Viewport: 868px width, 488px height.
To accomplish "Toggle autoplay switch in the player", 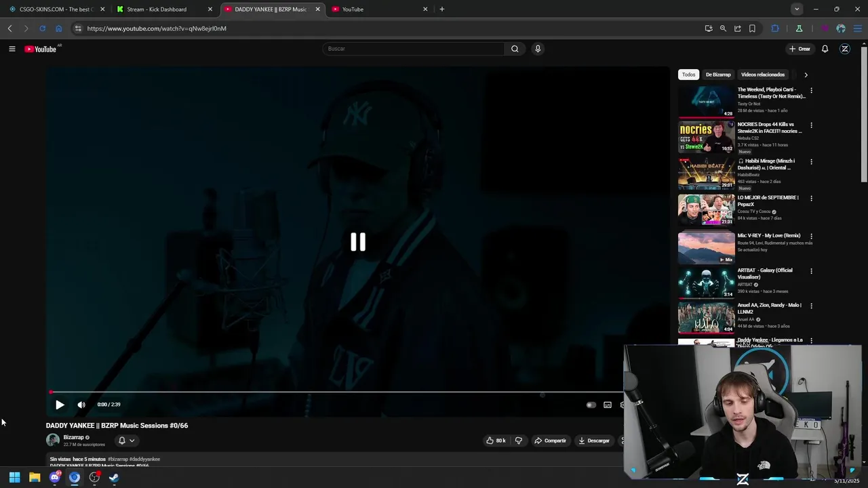I will tap(591, 405).
